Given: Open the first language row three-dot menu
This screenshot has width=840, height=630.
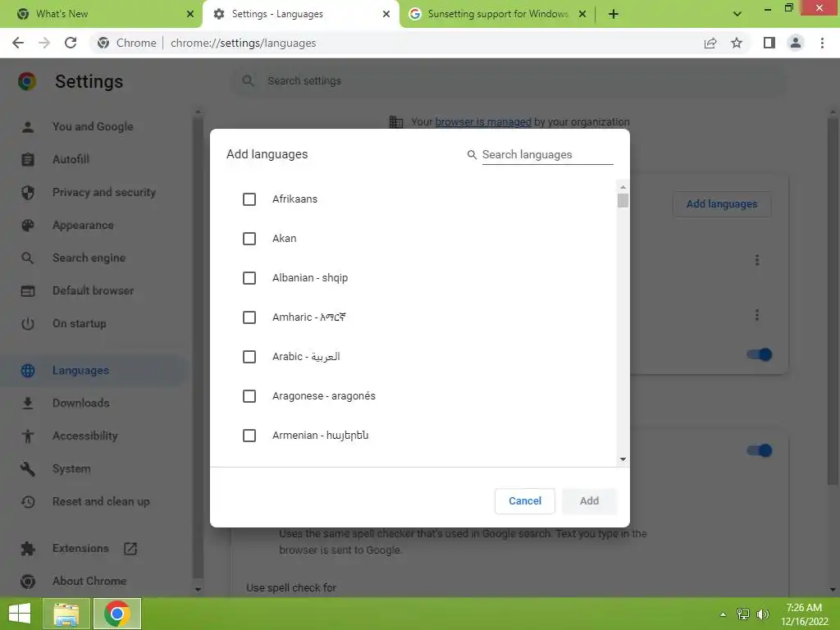Looking at the screenshot, I should tap(757, 260).
